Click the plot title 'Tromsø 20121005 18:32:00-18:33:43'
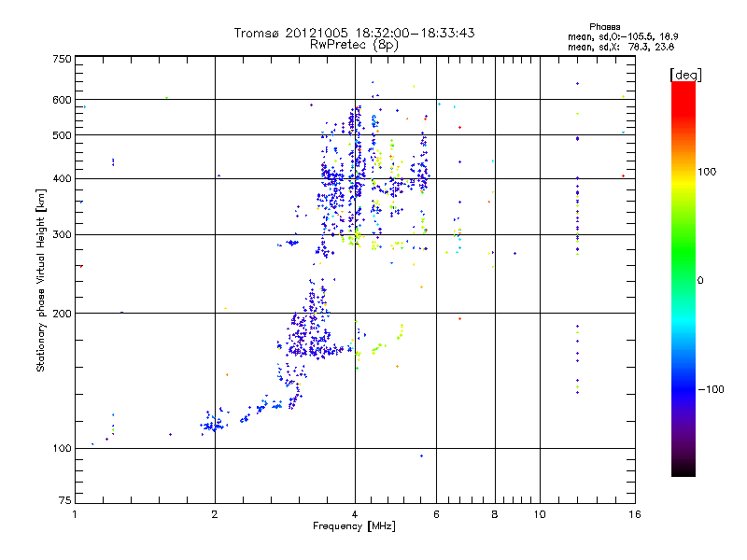The width and height of the screenshot is (747, 560). coord(354,33)
